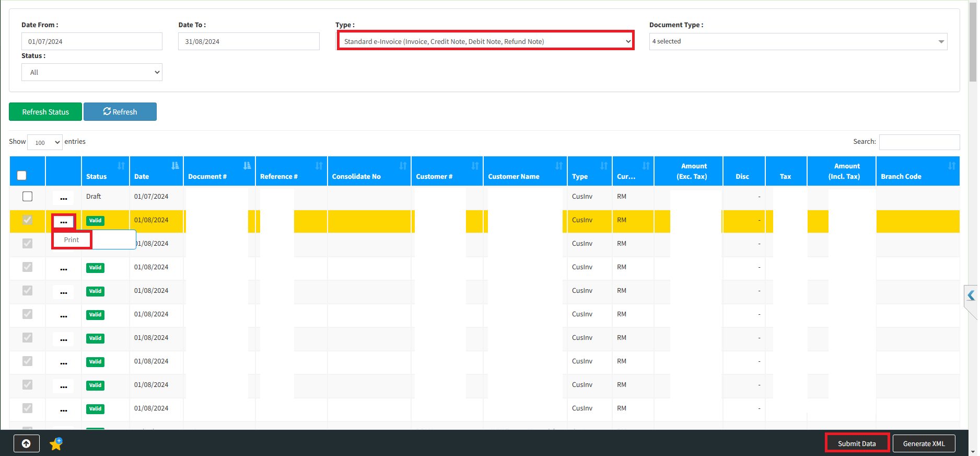Open the ellipsis menu for the Draft row
This screenshot has height=456, width=980.
[x=64, y=198]
